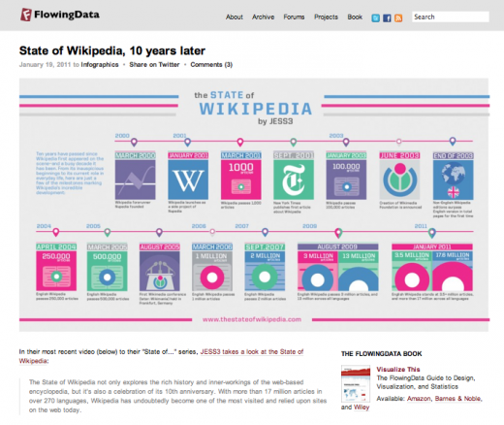Screen dimensions: 504x425
Task: Click the April 2004 250,000 articles tile
Action: pyautogui.click(x=56, y=271)
